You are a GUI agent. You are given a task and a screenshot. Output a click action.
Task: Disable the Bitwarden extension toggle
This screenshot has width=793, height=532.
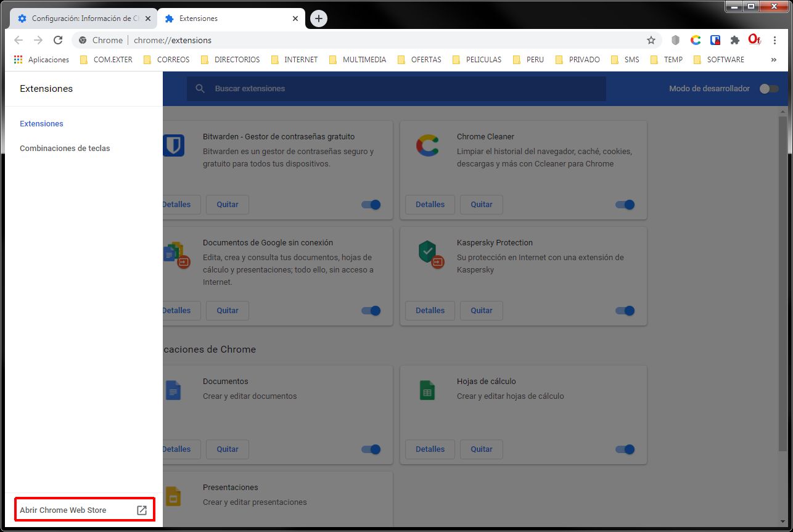371,205
